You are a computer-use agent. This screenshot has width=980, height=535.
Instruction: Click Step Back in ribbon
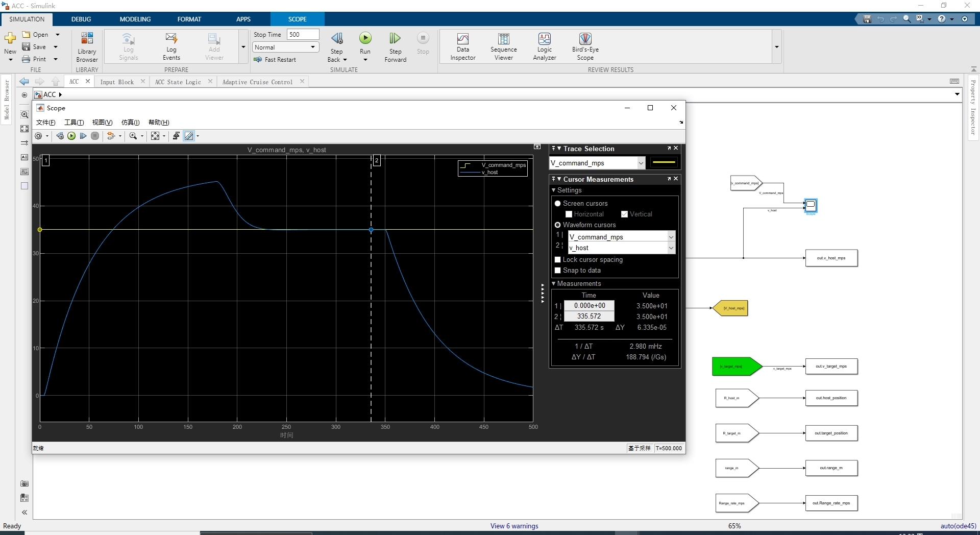pos(337,47)
